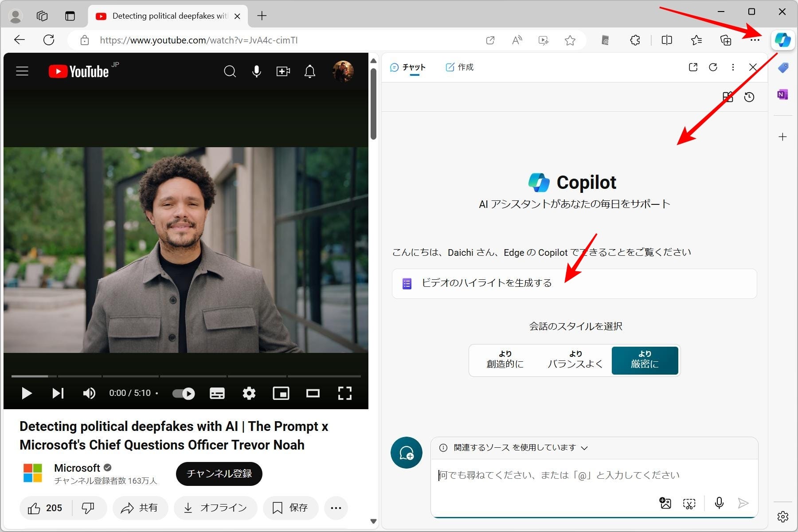Start a new topic in Copilot

406,453
